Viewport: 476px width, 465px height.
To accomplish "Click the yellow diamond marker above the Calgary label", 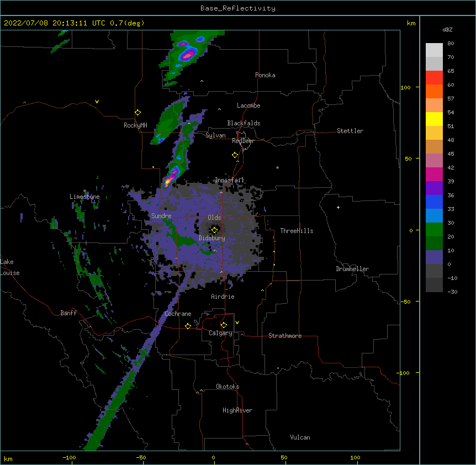I will 224,325.
